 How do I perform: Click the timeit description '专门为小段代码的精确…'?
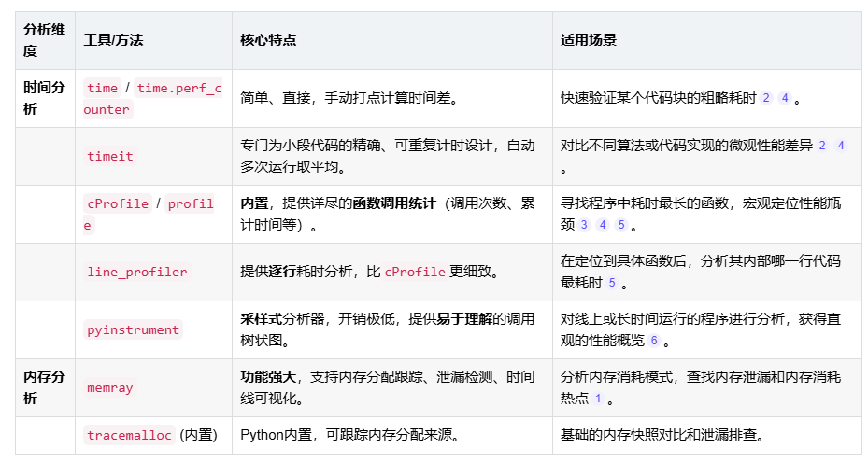tap(388, 156)
